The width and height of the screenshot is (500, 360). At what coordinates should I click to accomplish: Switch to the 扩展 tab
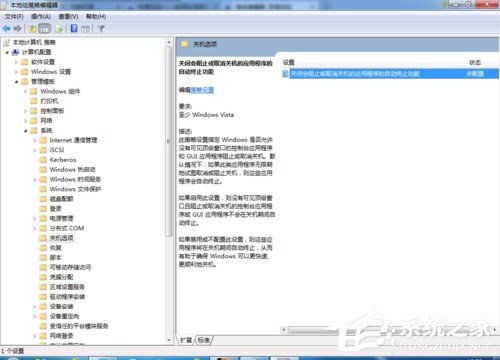[x=186, y=340]
